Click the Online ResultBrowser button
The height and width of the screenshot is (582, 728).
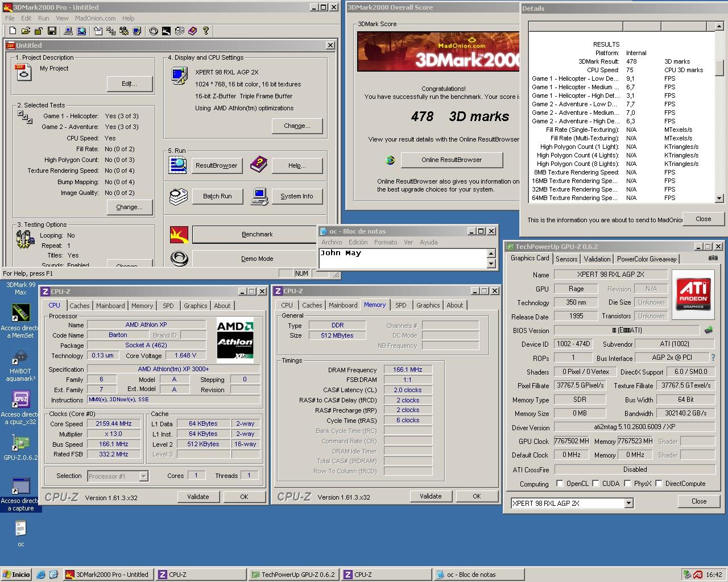click(x=452, y=160)
